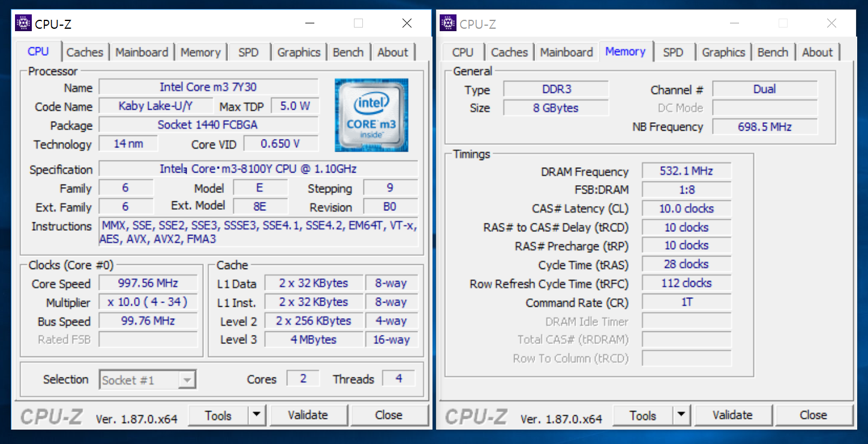Click processor name field Intel Core m3 7Y30
This screenshot has height=444, width=868.
tap(208, 87)
